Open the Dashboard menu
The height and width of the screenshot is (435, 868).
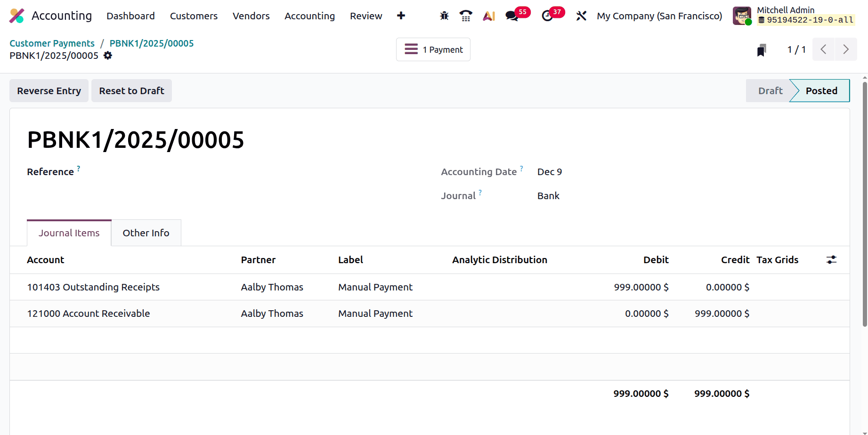click(x=130, y=16)
